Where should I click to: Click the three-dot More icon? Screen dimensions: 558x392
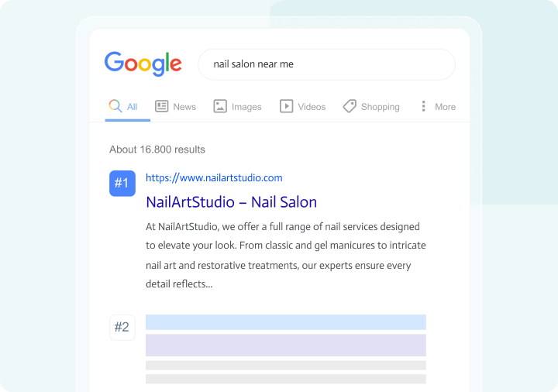coord(423,106)
